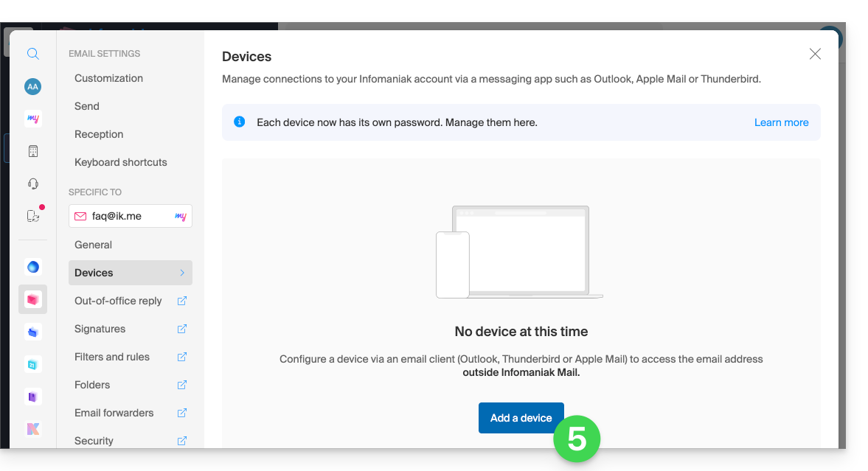Click external link icon beside Email forwarders

coord(181,413)
